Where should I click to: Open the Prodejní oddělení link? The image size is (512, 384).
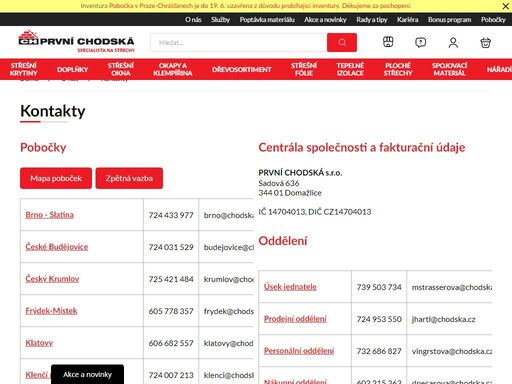tap(295, 319)
